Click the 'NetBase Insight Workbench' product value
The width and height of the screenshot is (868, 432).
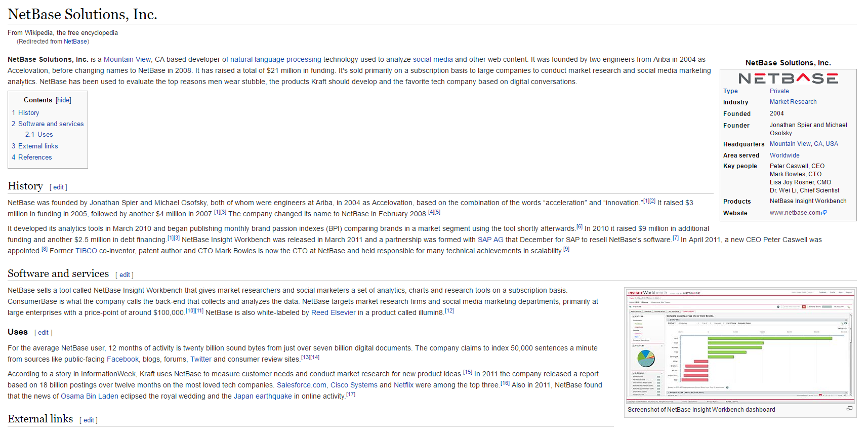808,201
